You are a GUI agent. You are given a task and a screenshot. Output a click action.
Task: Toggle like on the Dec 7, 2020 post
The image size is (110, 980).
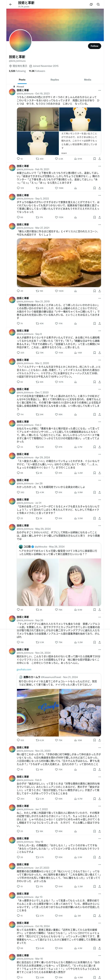(x=57, y=414)
